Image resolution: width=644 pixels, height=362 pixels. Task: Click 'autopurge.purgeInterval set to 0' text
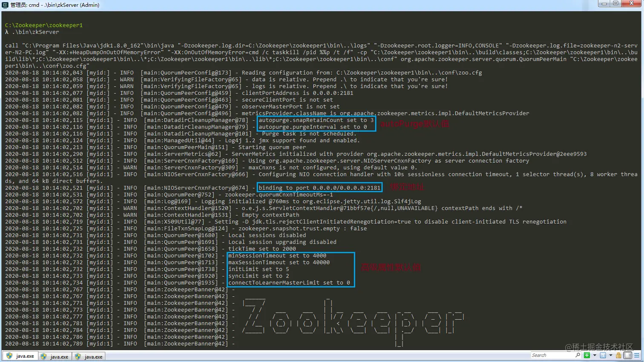(x=313, y=127)
